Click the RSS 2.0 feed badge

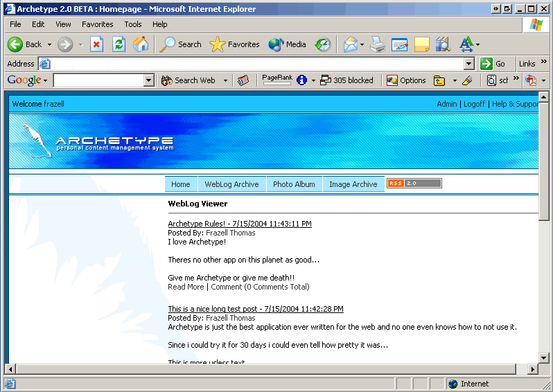click(x=414, y=184)
